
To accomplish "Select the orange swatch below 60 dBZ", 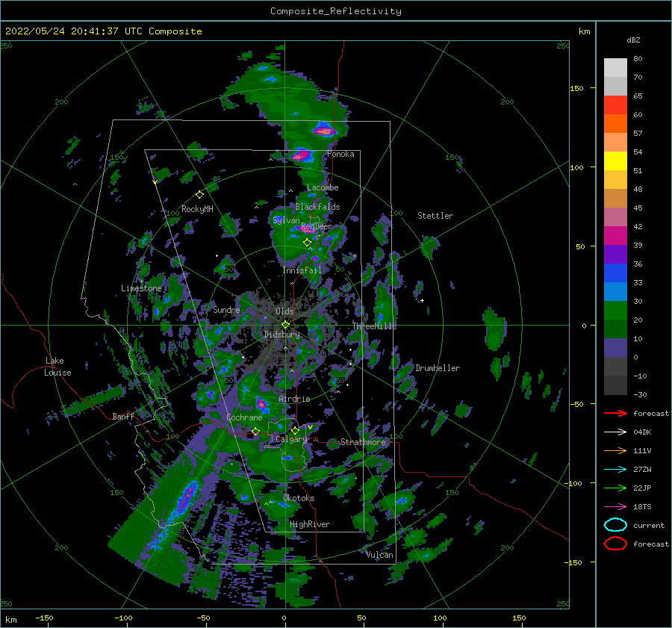I will pos(615,124).
